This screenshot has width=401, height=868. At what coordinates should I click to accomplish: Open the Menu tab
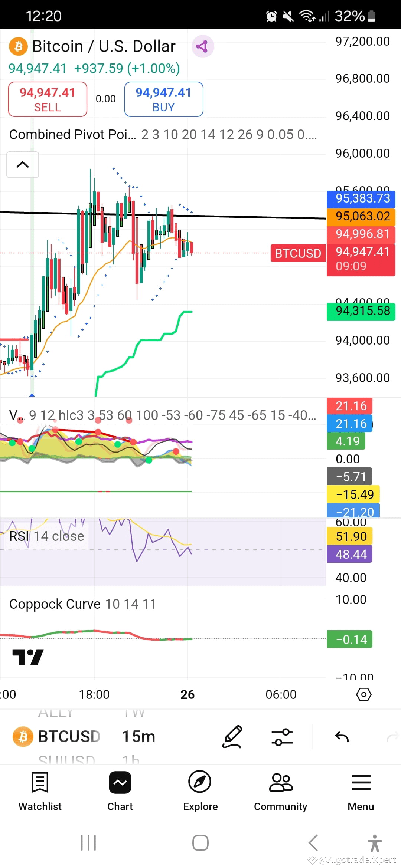pos(361,792)
